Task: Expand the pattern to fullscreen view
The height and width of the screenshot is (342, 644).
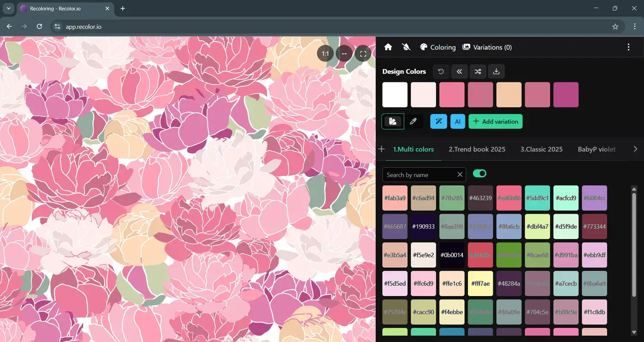Action: point(363,53)
